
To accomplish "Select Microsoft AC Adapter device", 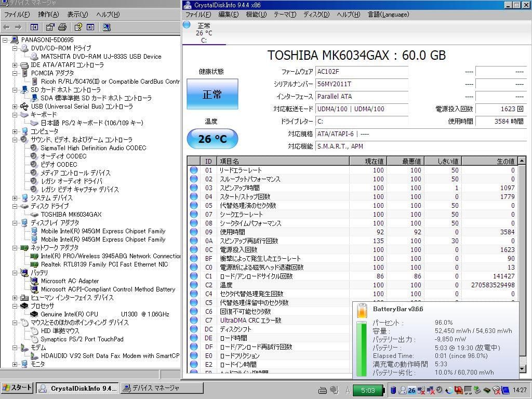I will (70, 281).
